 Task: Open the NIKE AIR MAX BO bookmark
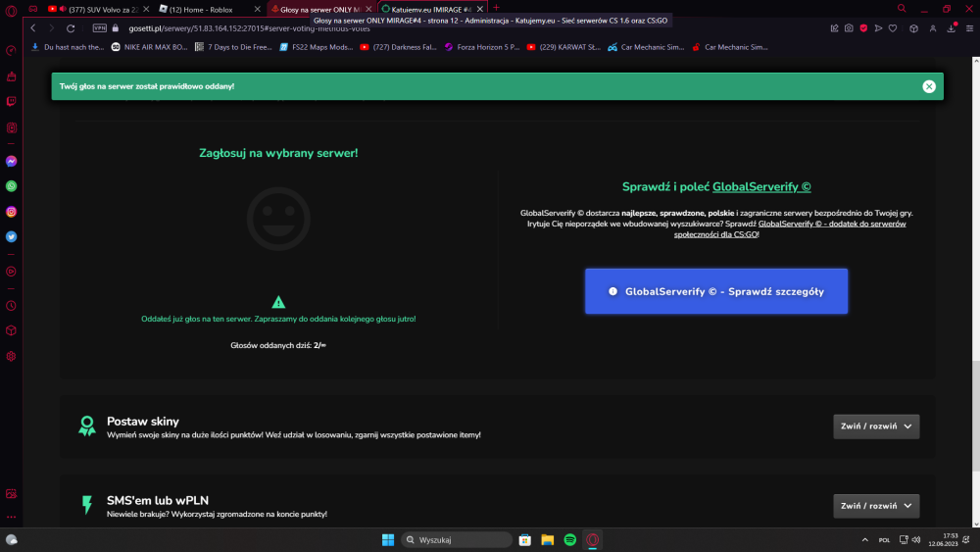coord(149,47)
